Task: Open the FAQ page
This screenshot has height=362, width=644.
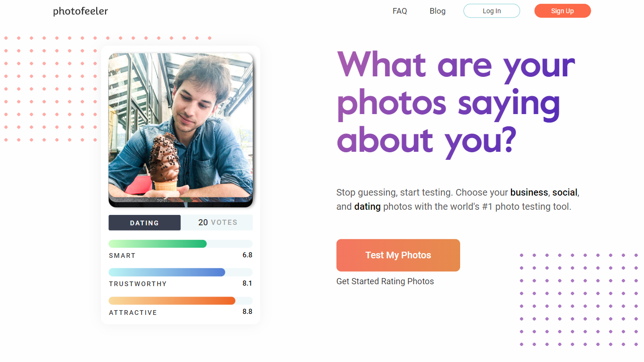Action: (x=400, y=11)
